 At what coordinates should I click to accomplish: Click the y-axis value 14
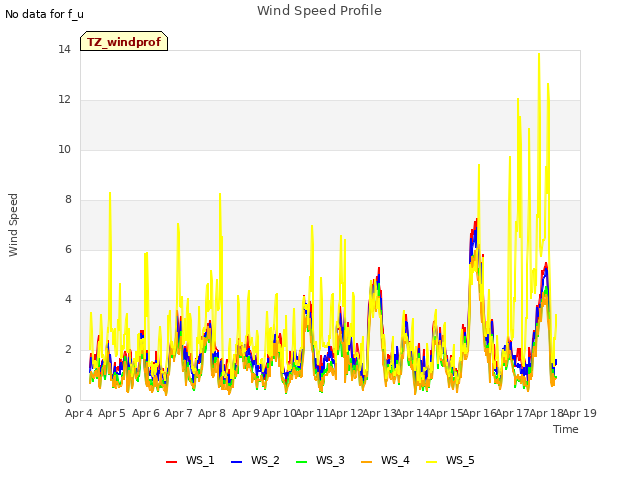tap(64, 50)
